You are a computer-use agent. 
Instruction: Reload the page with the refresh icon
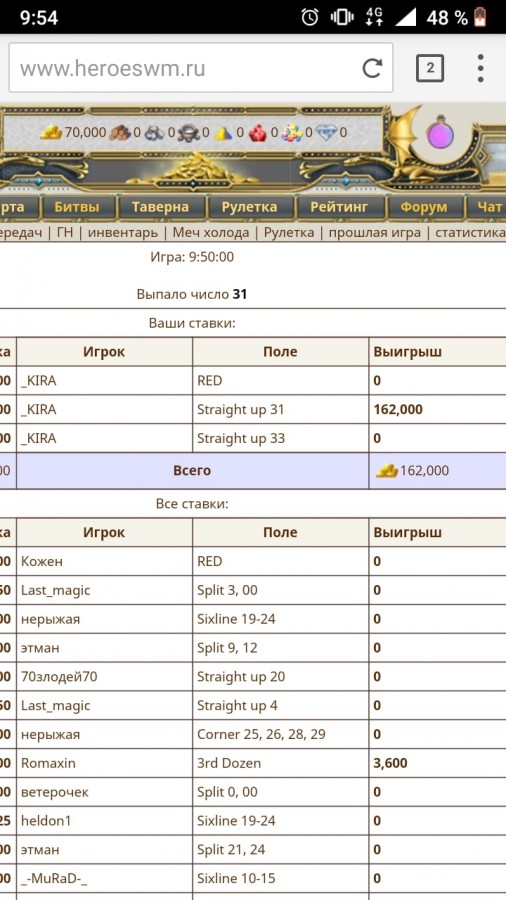pyautogui.click(x=372, y=69)
